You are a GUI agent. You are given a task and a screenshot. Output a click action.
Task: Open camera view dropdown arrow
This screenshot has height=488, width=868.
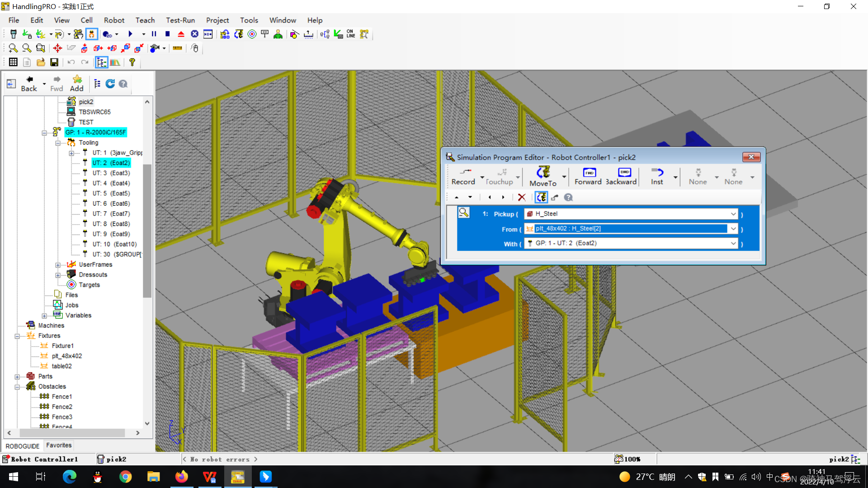click(164, 48)
